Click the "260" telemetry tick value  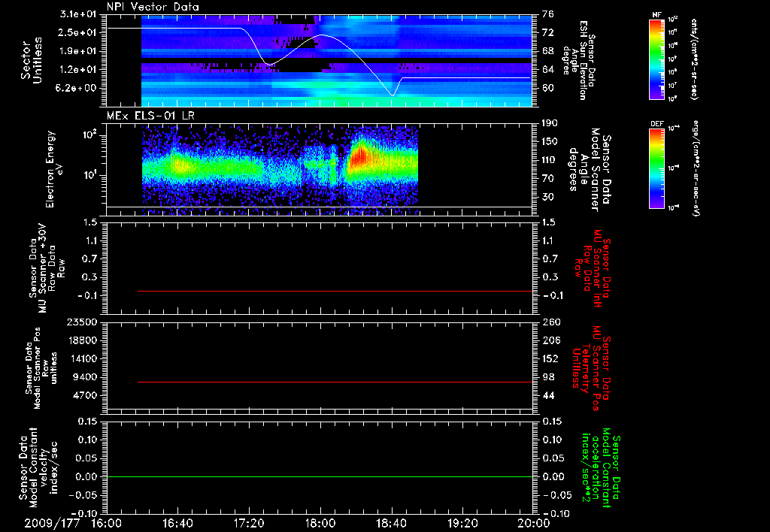[x=551, y=322]
